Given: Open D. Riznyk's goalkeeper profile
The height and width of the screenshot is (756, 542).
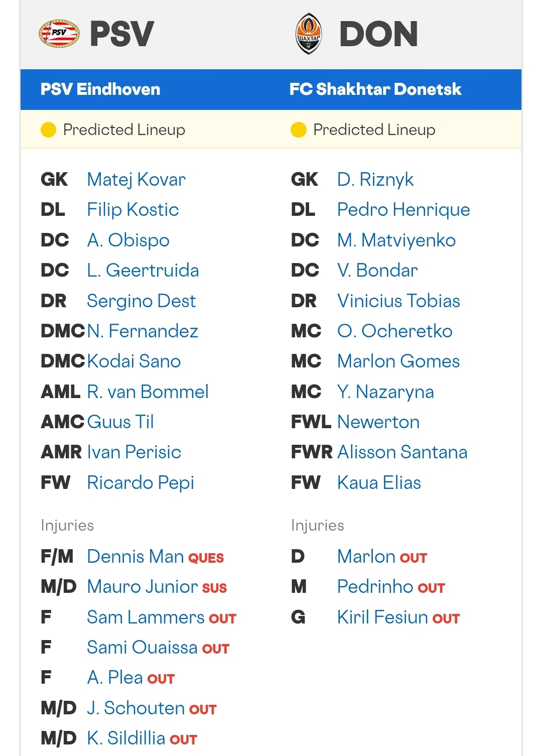Looking at the screenshot, I should coord(375,180).
